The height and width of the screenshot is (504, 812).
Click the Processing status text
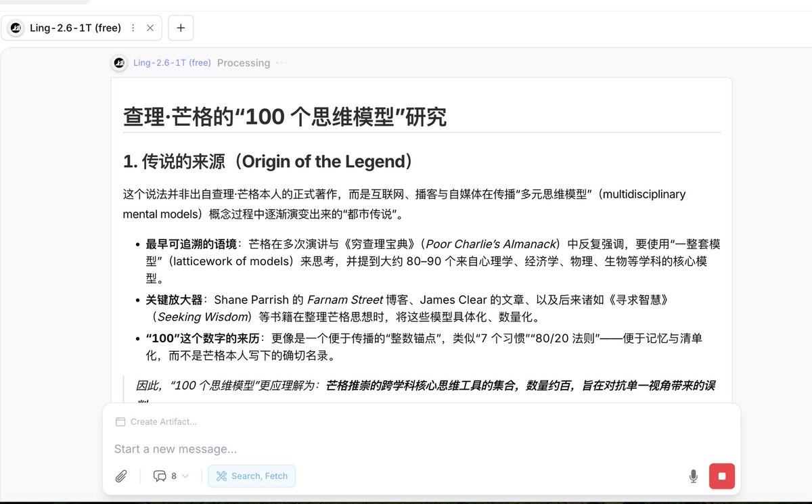pos(244,63)
